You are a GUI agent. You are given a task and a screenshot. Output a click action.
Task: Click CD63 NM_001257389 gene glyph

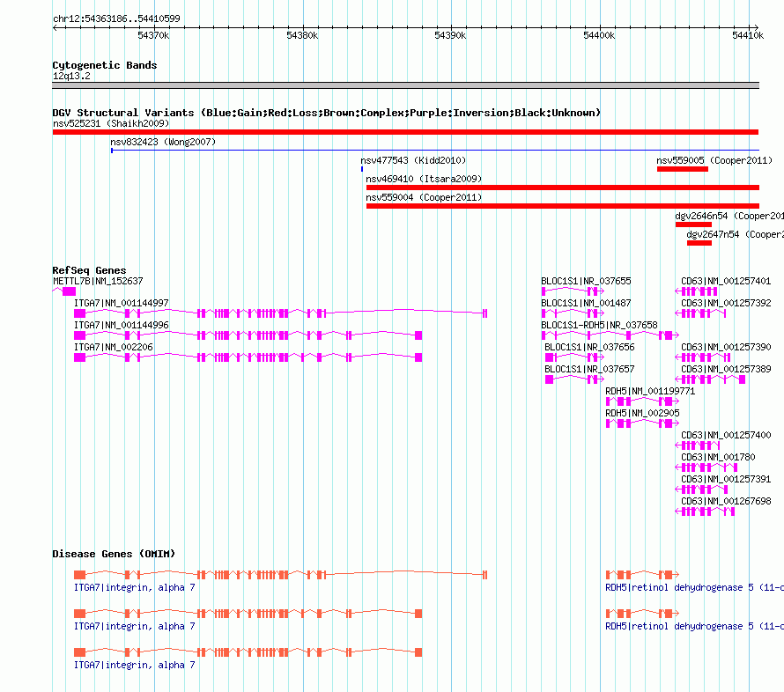(x=711, y=379)
